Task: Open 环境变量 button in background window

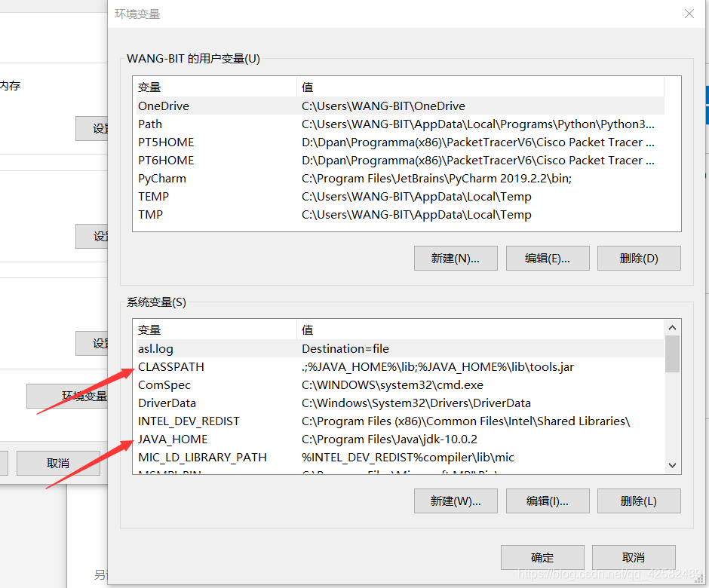Action: pos(68,396)
